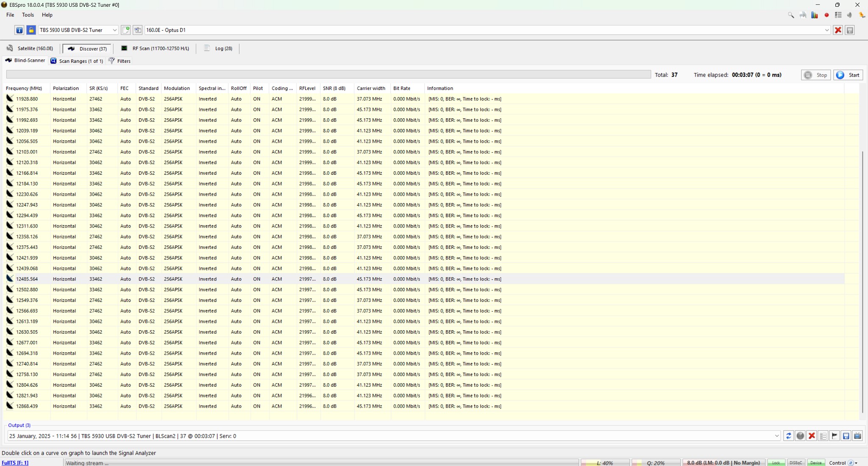Toggle the green Lock status indicator
Viewport: 868px width, 466px height.
(776, 463)
